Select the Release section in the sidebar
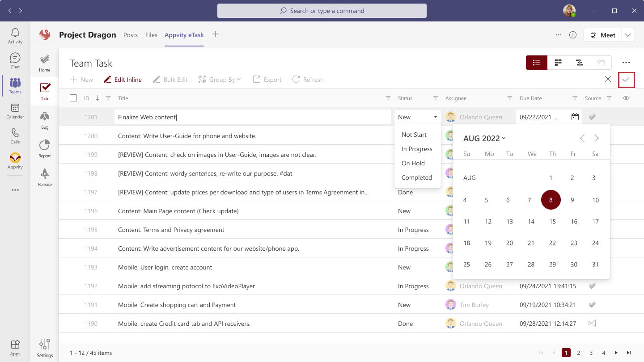The width and height of the screenshot is (644, 362). 44,177
